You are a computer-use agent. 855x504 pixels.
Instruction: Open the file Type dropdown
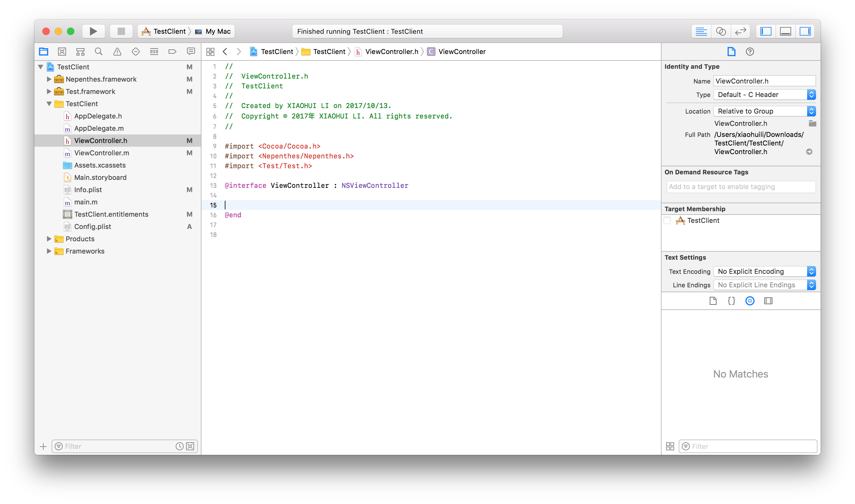tap(765, 95)
